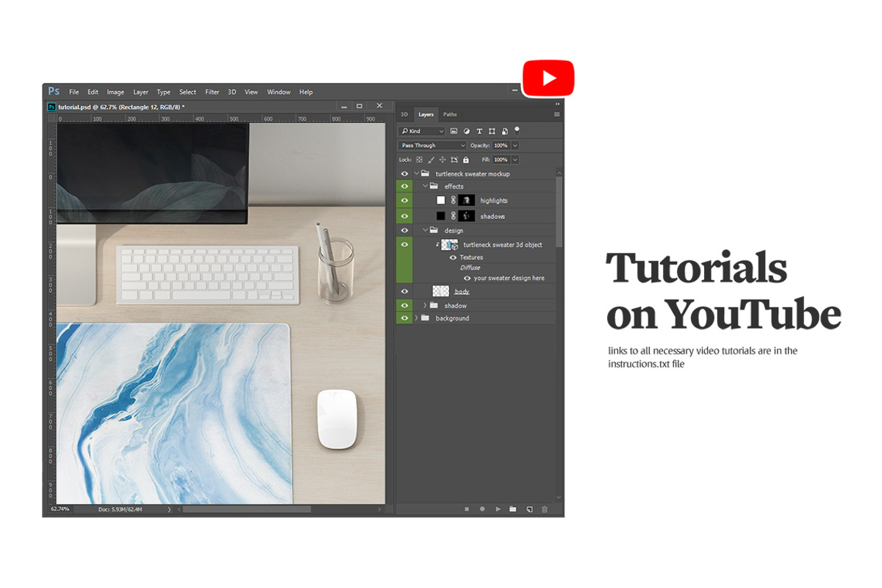Open the Pass Through blend mode dropdown

click(432, 146)
